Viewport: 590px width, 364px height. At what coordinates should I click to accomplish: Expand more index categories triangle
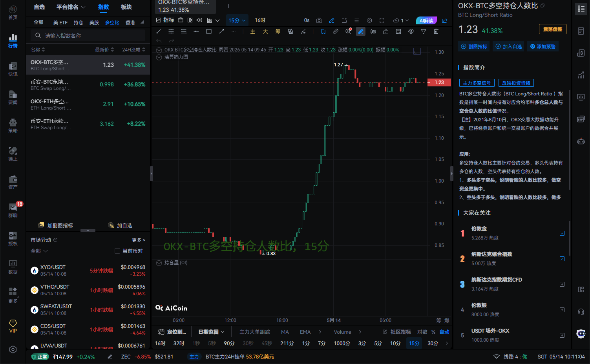click(x=142, y=22)
